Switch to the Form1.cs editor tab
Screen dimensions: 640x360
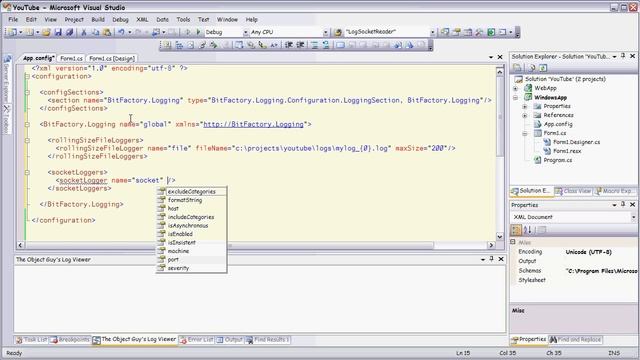click(x=71, y=58)
